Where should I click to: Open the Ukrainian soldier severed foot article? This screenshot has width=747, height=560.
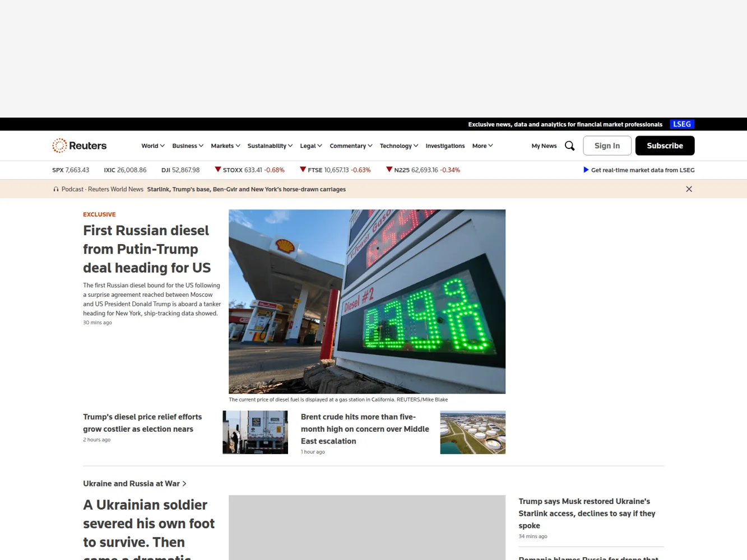149,528
